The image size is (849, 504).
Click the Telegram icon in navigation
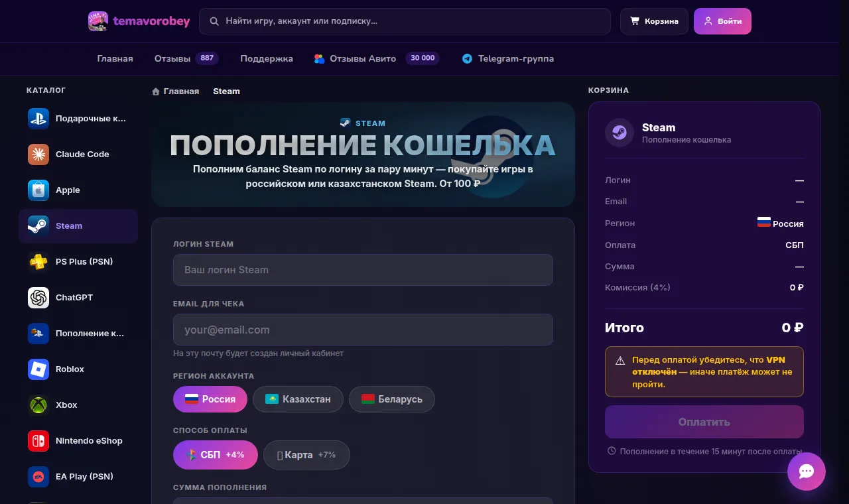pyautogui.click(x=468, y=58)
